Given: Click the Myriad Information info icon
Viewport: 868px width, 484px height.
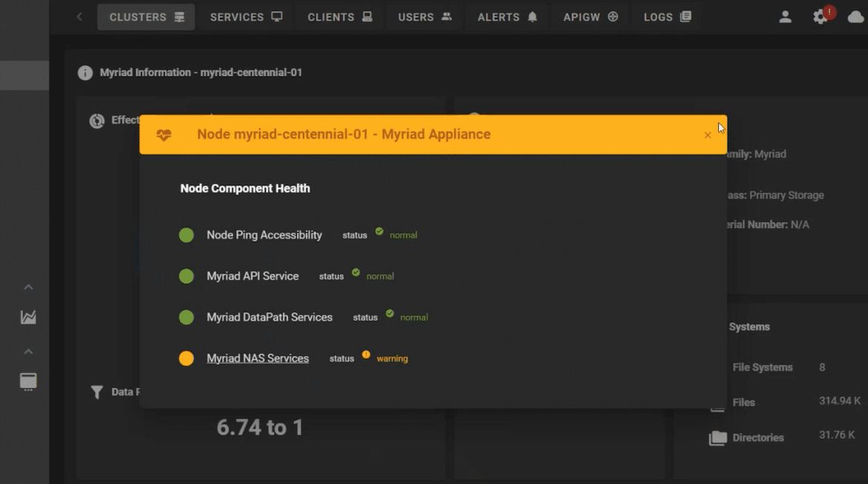Looking at the screenshot, I should 85,73.
